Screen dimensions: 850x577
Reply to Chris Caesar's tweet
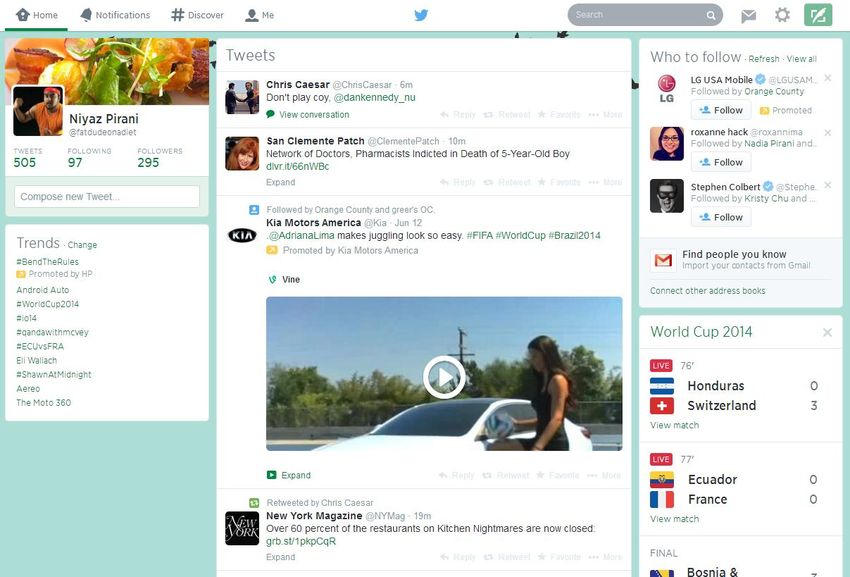[458, 114]
